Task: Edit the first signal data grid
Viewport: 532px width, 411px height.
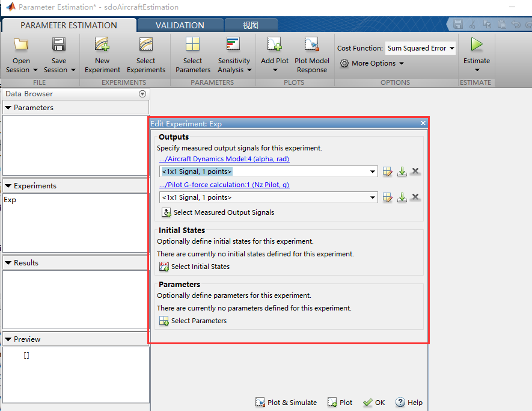Action: pos(387,172)
